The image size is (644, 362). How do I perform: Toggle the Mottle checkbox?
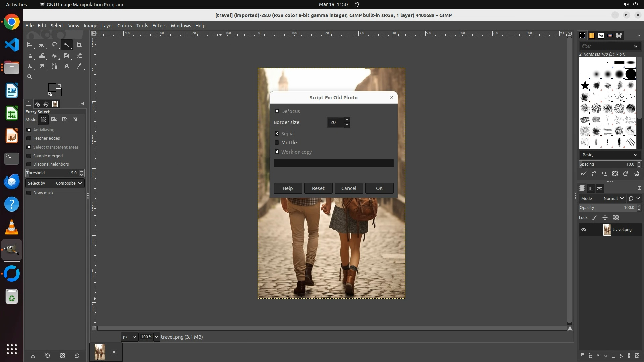pyautogui.click(x=277, y=143)
